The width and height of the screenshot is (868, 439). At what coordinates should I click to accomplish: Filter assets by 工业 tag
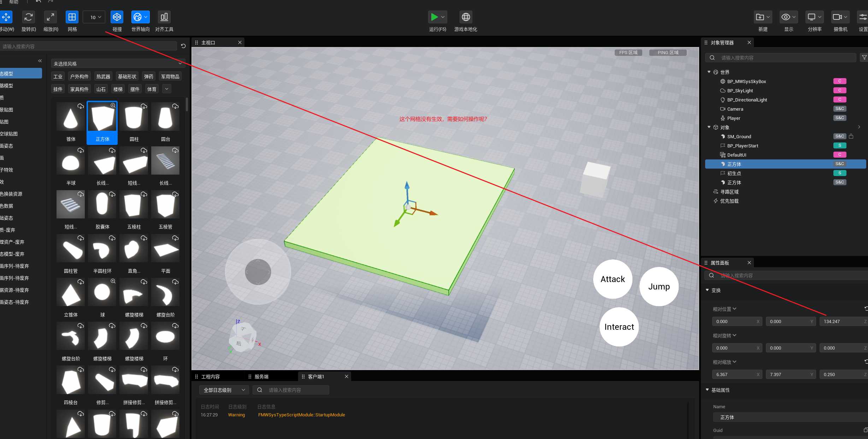[x=58, y=76]
